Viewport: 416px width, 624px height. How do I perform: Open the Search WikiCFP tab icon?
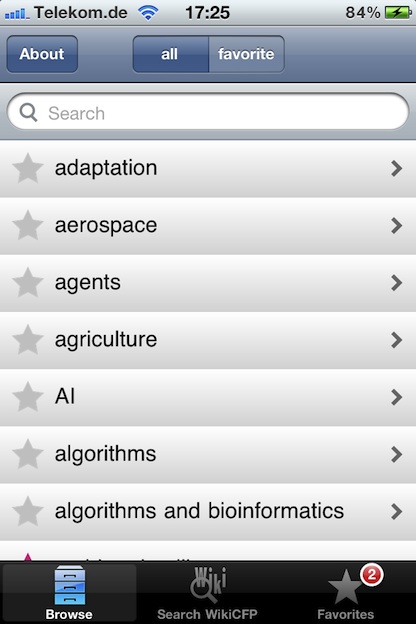tap(207, 592)
